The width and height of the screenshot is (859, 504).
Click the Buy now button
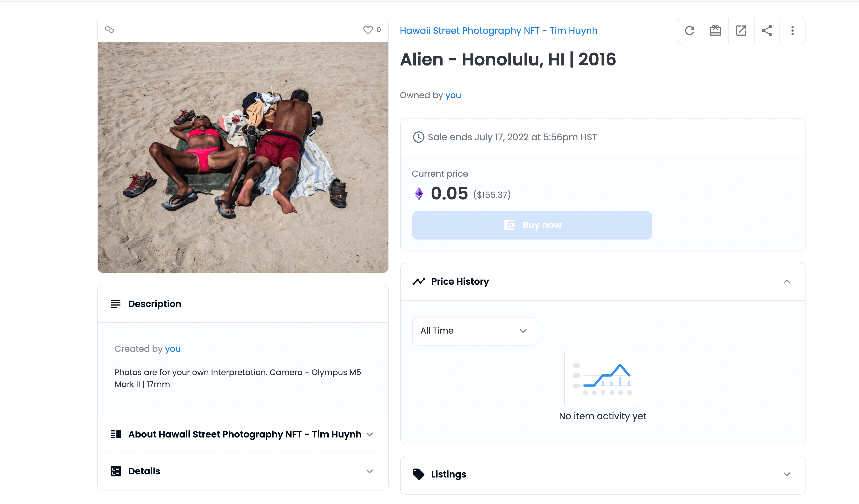[x=531, y=225]
